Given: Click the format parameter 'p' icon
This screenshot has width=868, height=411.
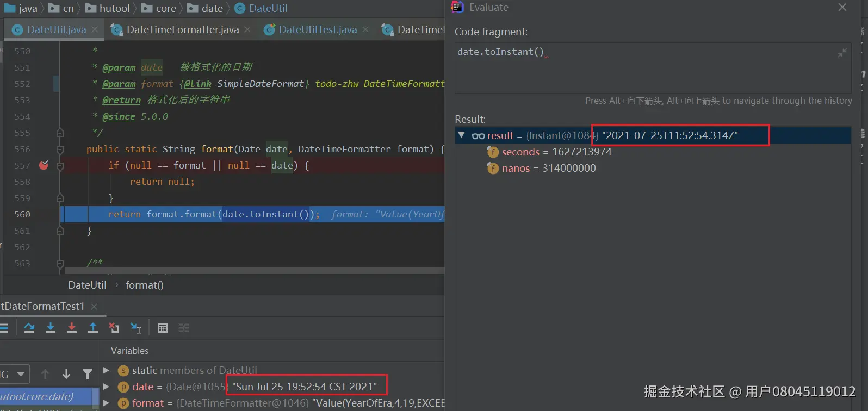Looking at the screenshot, I should click(123, 403).
